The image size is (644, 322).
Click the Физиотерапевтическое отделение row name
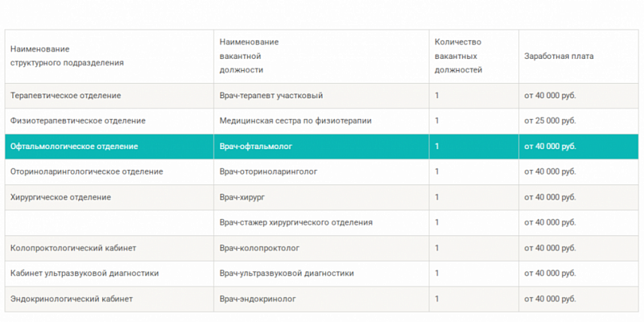pyautogui.click(x=78, y=121)
